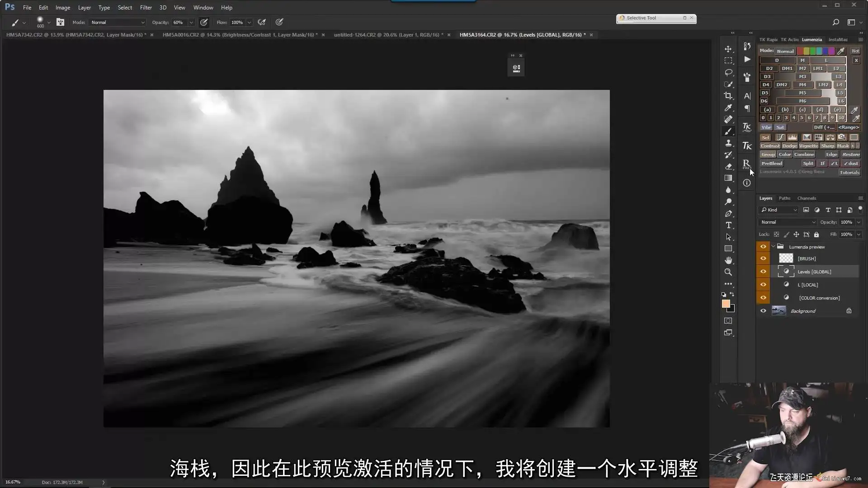Open the Filter menu
This screenshot has height=488, width=868.
[x=146, y=8]
